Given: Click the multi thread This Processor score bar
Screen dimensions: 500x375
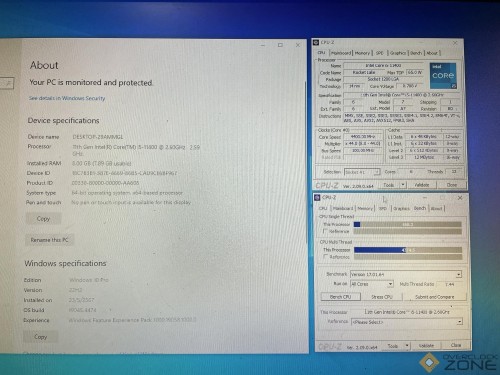Looking at the screenshot, I should click(x=408, y=250).
